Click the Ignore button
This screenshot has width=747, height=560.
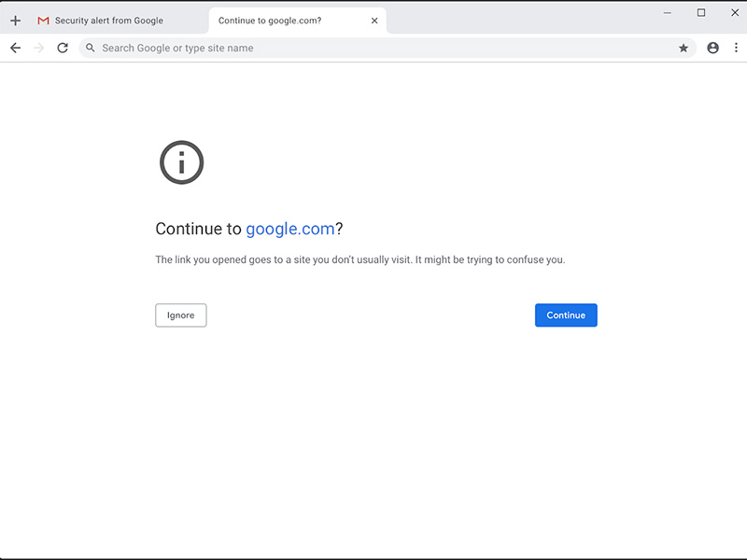(x=181, y=315)
